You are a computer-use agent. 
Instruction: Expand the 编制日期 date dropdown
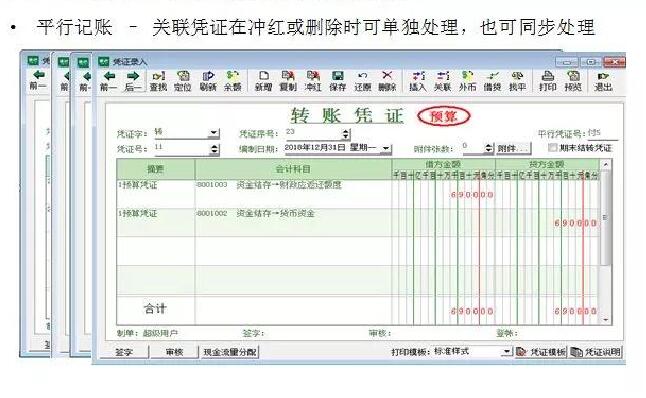click(386, 148)
